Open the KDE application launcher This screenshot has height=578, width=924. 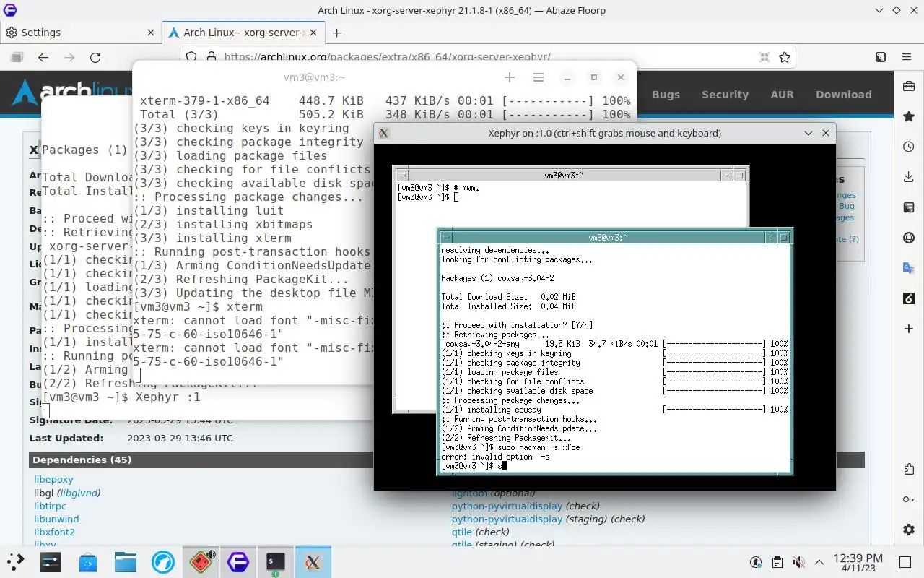[16, 561]
